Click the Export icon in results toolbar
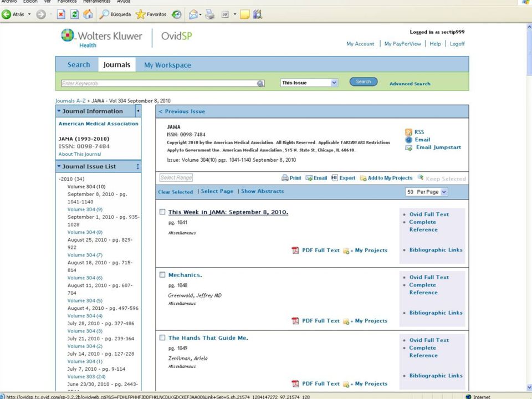The height and width of the screenshot is (399, 532). click(335, 177)
